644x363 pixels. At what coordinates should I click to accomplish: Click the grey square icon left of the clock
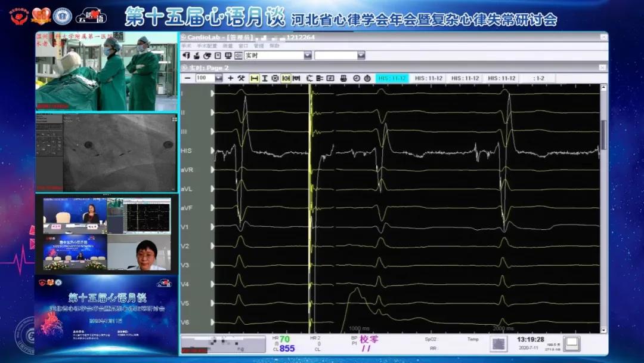pos(499,344)
